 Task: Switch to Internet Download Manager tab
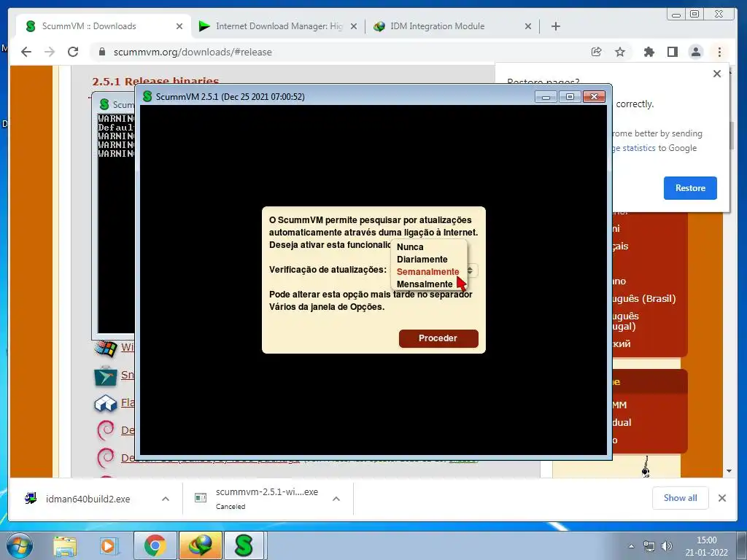278,26
